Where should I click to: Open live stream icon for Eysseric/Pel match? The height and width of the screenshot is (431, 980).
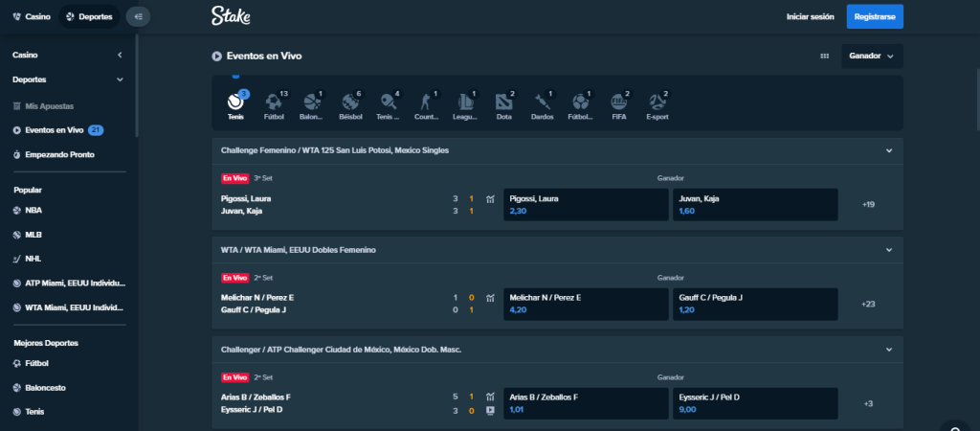491,410
